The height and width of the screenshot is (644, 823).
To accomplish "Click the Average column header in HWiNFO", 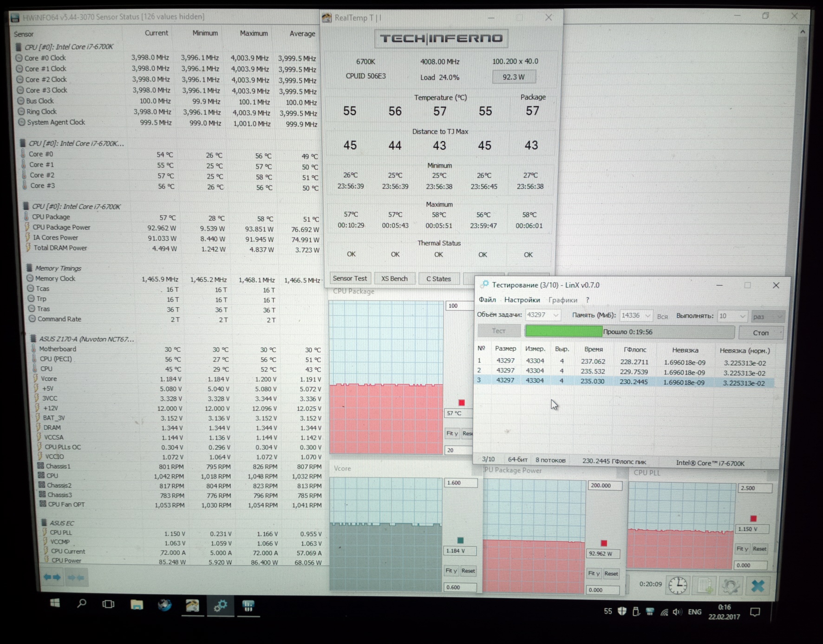I will click(302, 34).
